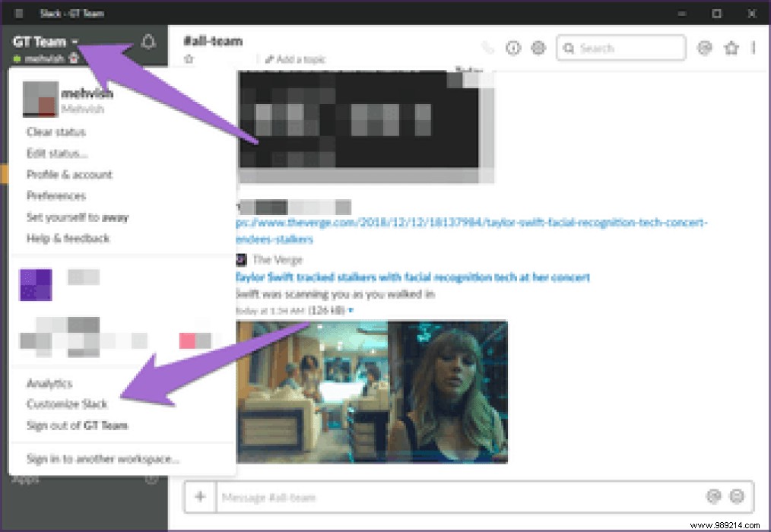
Task: Open channel settings gear icon
Action: coord(538,47)
